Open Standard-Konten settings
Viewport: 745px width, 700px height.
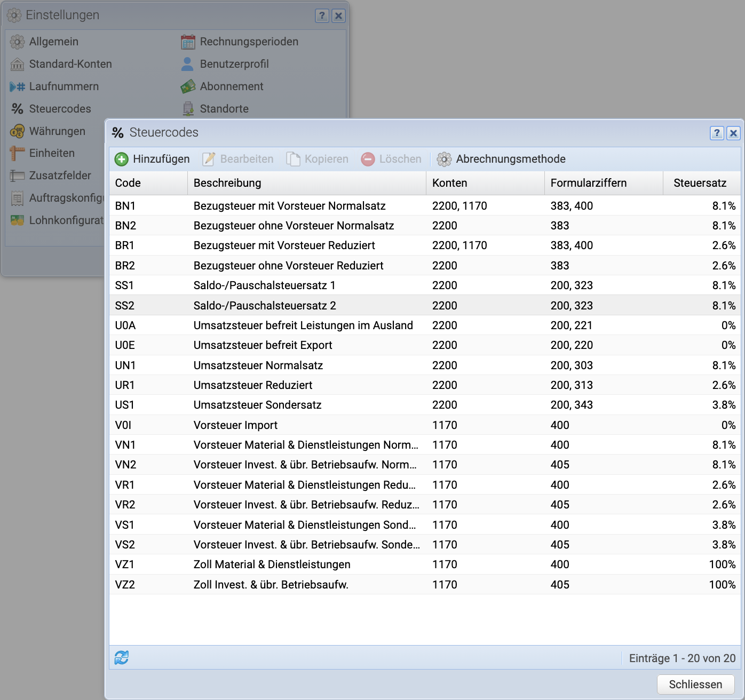(x=71, y=64)
